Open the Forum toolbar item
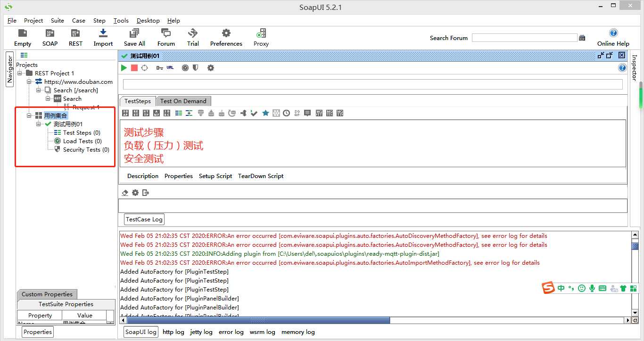Image resolution: width=644 pixels, height=341 pixels. click(166, 38)
